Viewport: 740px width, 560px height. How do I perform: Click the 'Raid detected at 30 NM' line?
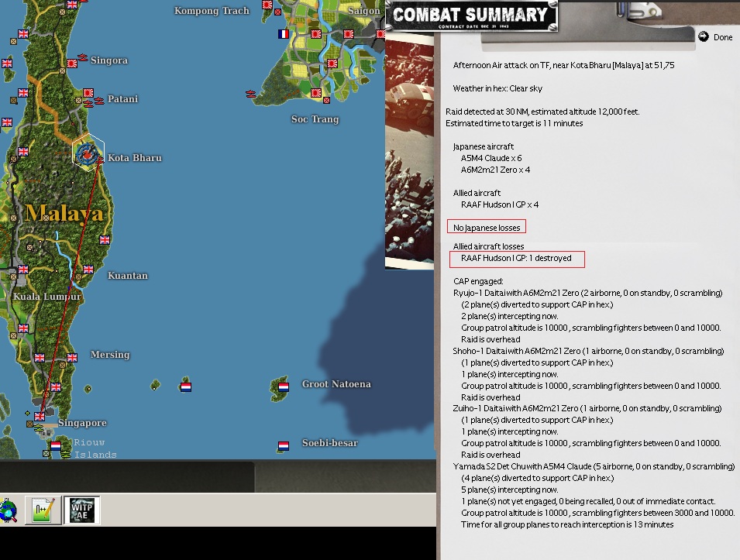coord(542,112)
